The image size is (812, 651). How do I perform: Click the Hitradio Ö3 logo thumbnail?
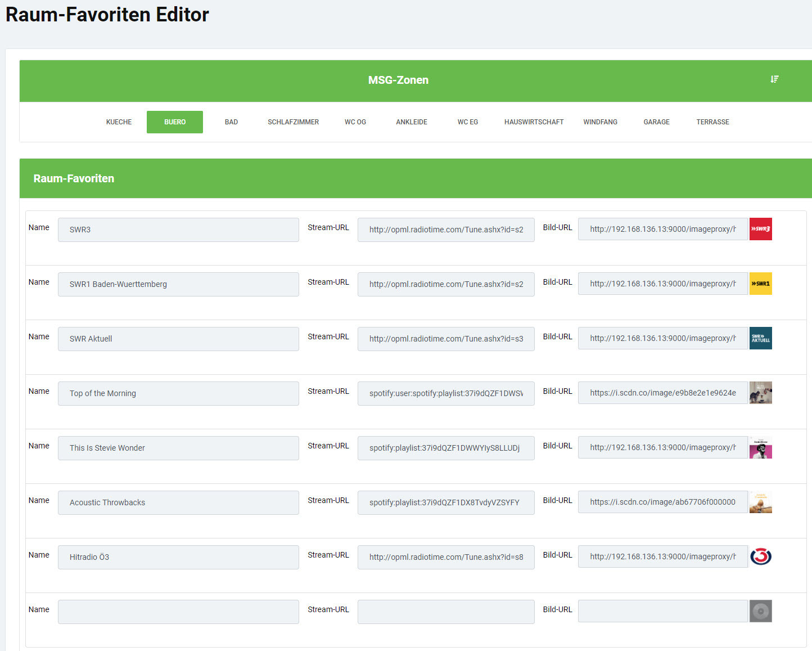point(761,556)
